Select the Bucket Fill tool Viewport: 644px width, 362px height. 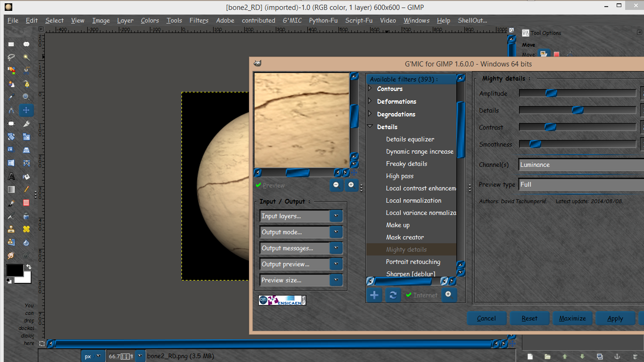pyautogui.click(x=26, y=177)
